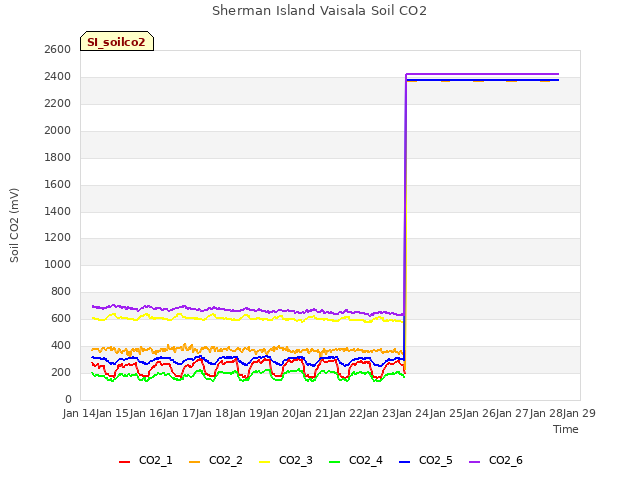Screen dimensions: 640x480
Task: Click the blue CO2_5 legend swatch
Action: coord(404,462)
